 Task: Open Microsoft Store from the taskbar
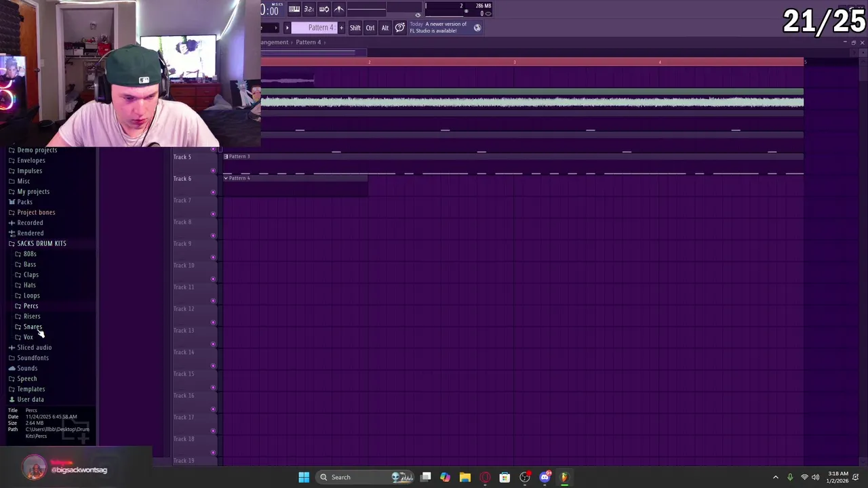(505, 477)
